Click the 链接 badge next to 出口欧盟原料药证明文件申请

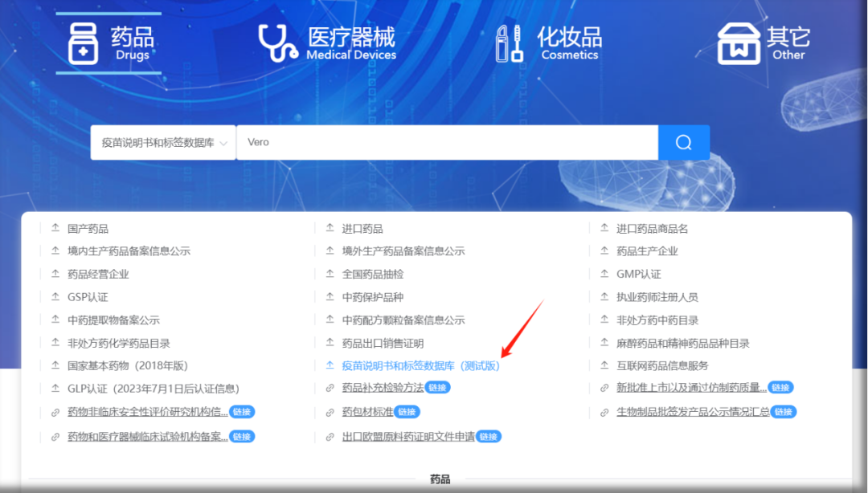point(489,437)
